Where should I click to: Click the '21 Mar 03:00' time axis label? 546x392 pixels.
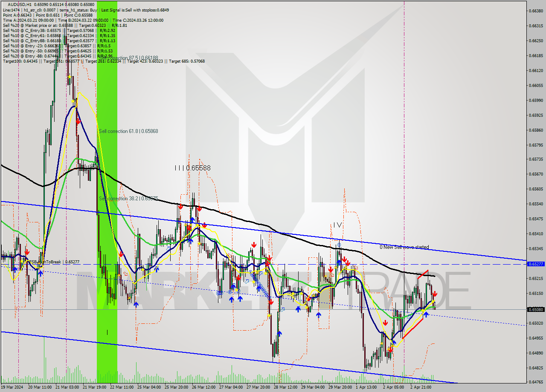tap(67, 387)
